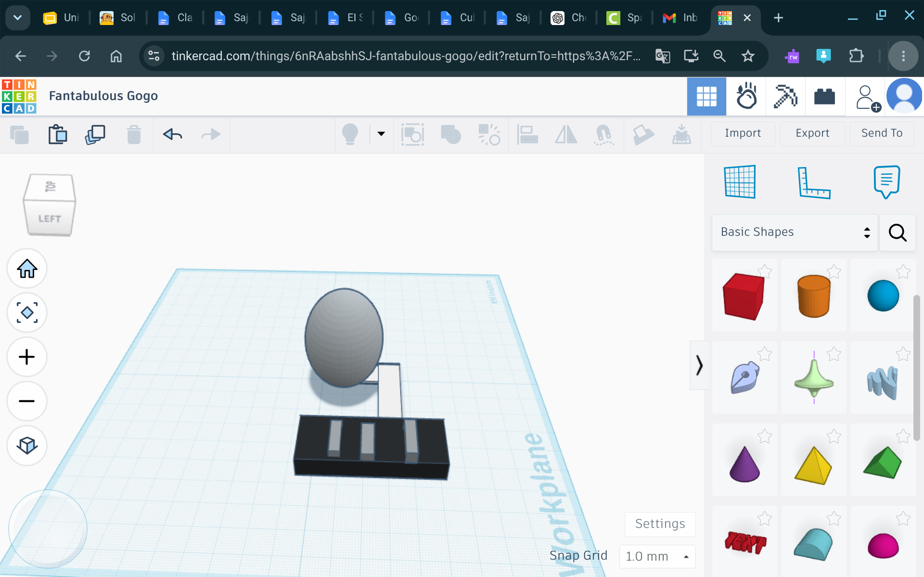Image resolution: width=924 pixels, height=577 pixels.
Task: Select the Workplane tool icon
Action: pos(740,181)
